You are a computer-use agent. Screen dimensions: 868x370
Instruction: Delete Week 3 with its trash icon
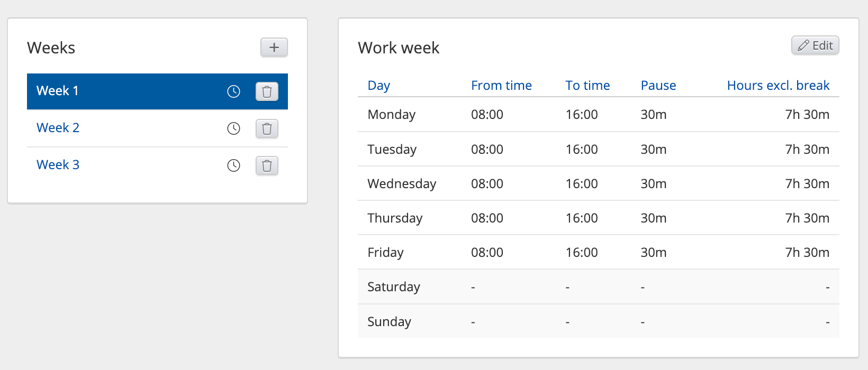coord(267,165)
